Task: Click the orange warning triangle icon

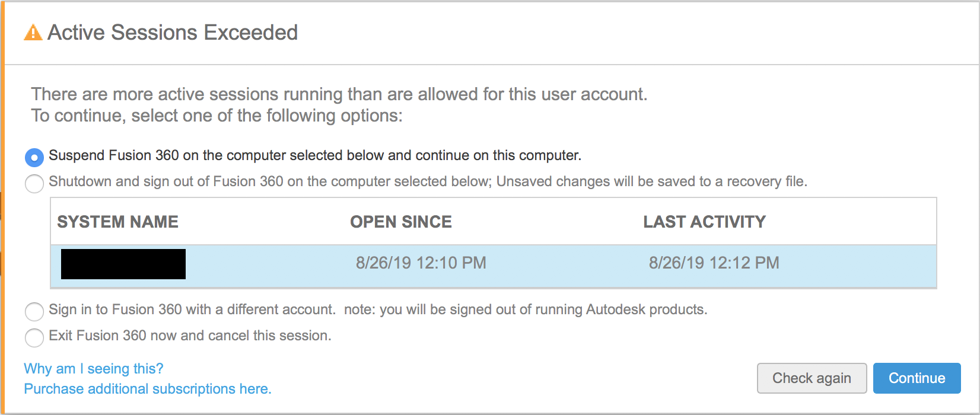Action: click(x=33, y=33)
